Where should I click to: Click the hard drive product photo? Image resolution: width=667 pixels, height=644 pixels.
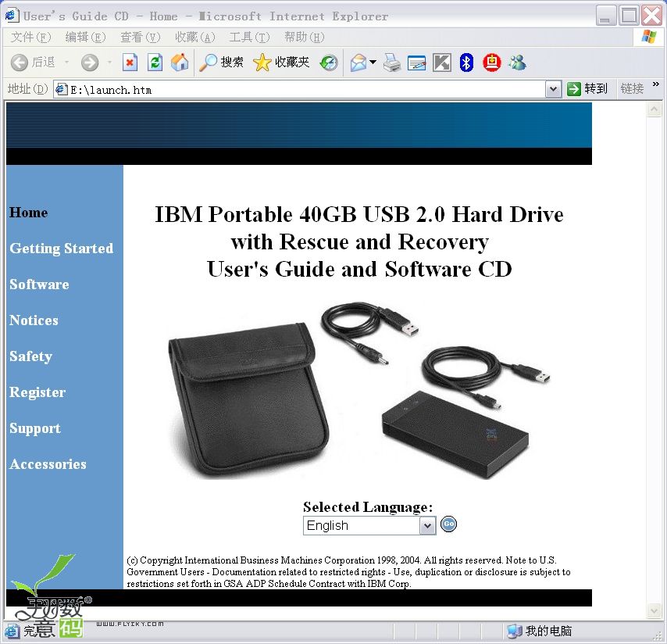[359, 390]
